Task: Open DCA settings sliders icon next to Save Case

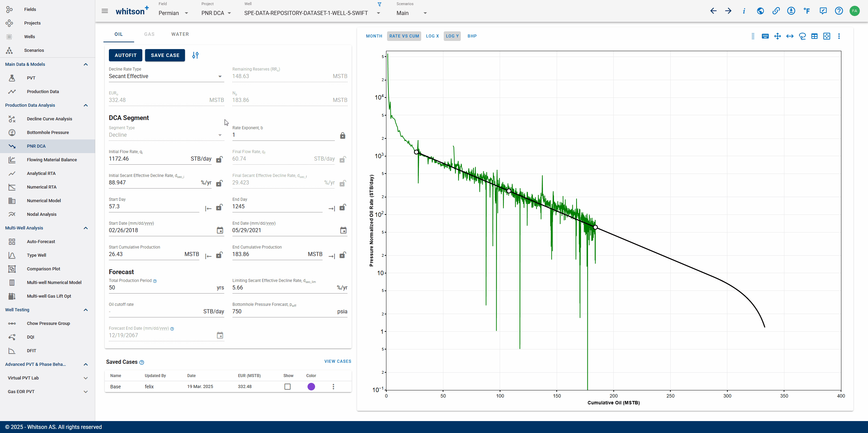Action: pos(195,55)
